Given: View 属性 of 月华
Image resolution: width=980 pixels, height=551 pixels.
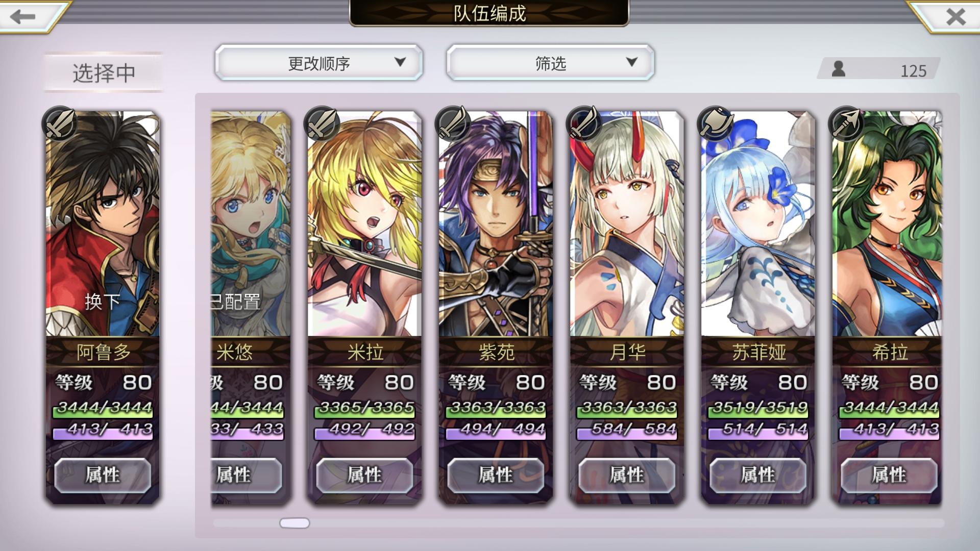Looking at the screenshot, I should point(627,475).
